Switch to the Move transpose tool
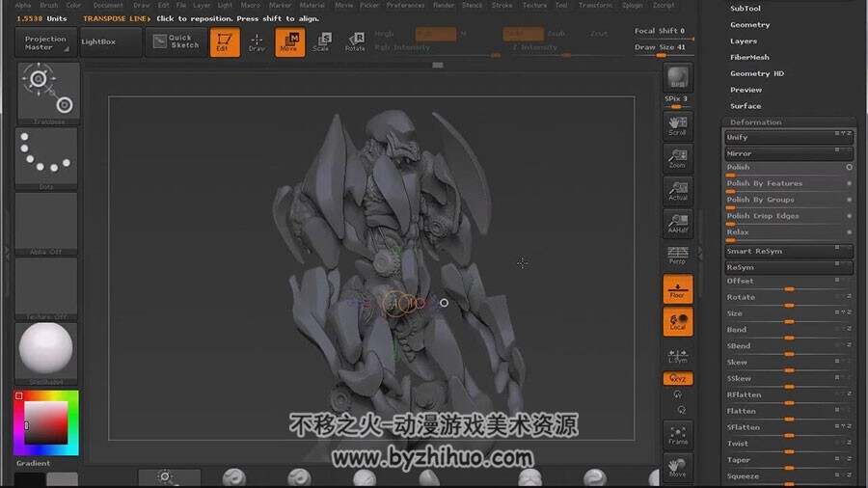Screen dimensions: 868x488 pyautogui.click(x=289, y=42)
